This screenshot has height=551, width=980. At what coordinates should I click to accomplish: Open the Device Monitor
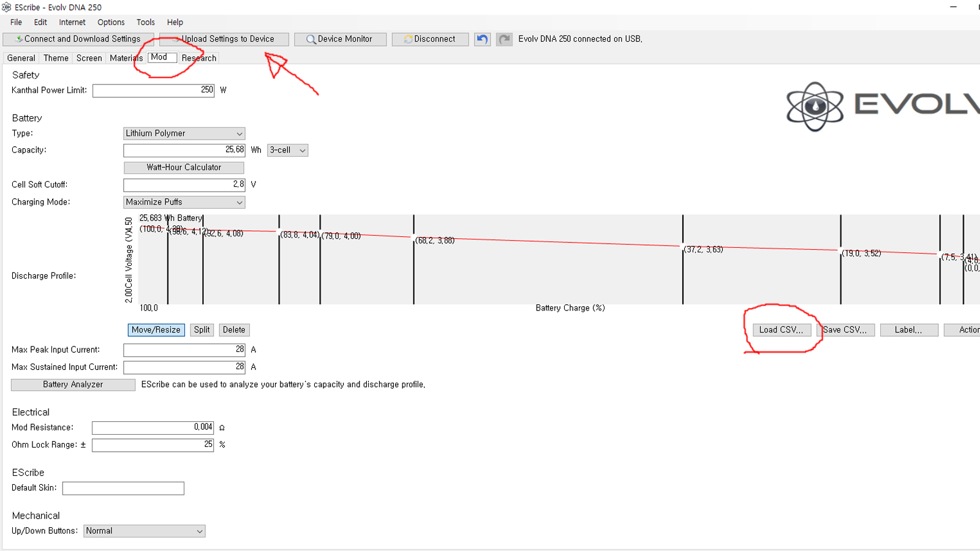pyautogui.click(x=341, y=39)
